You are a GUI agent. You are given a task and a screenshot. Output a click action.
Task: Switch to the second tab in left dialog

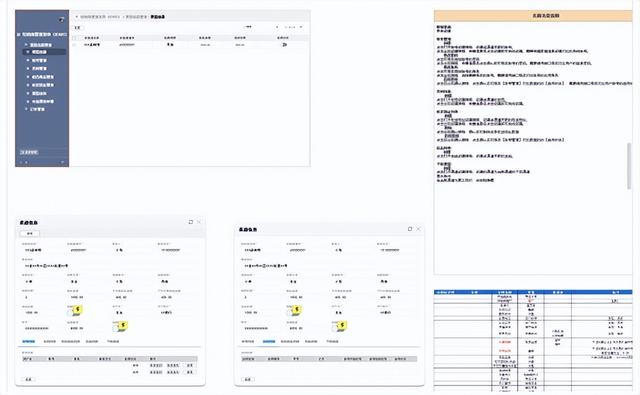pos(49,342)
